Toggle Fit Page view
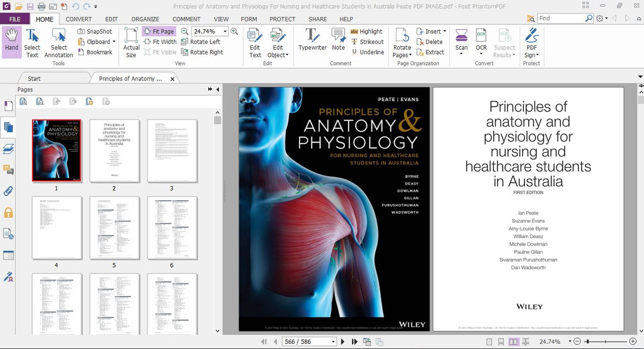 (x=159, y=31)
